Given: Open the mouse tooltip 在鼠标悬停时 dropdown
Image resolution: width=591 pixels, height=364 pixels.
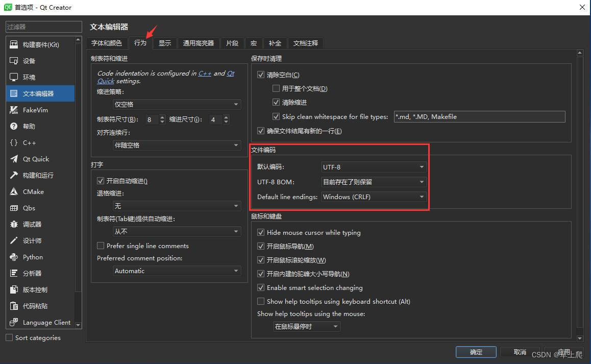Looking at the screenshot, I should (x=306, y=326).
